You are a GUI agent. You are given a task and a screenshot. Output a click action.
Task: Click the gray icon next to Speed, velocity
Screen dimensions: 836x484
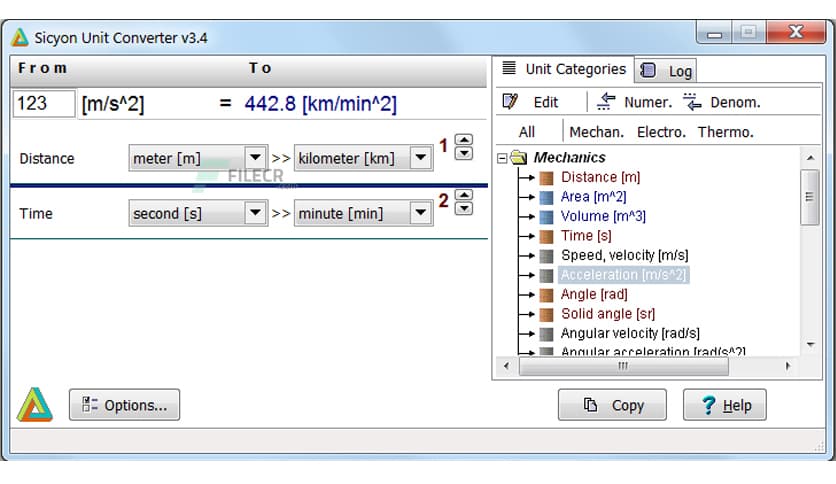(546, 256)
